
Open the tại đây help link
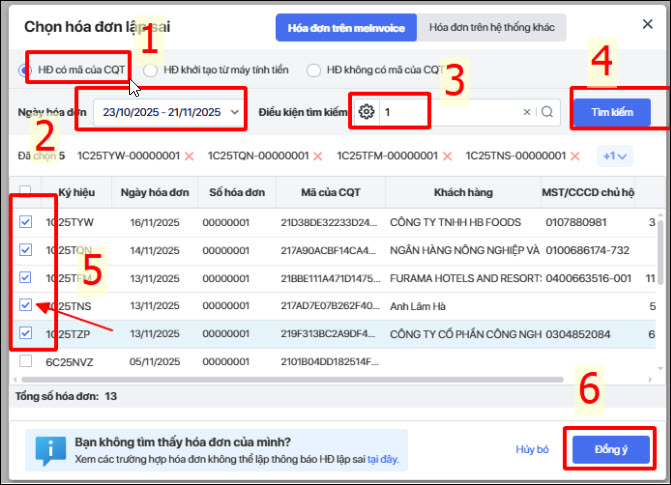pyautogui.click(x=383, y=459)
